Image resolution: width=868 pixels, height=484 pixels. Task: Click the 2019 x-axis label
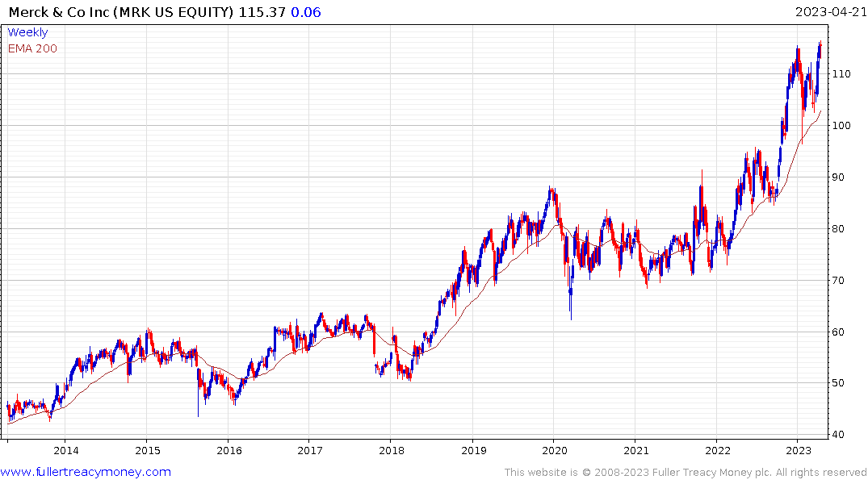pyautogui.click(x=474, y=450)
